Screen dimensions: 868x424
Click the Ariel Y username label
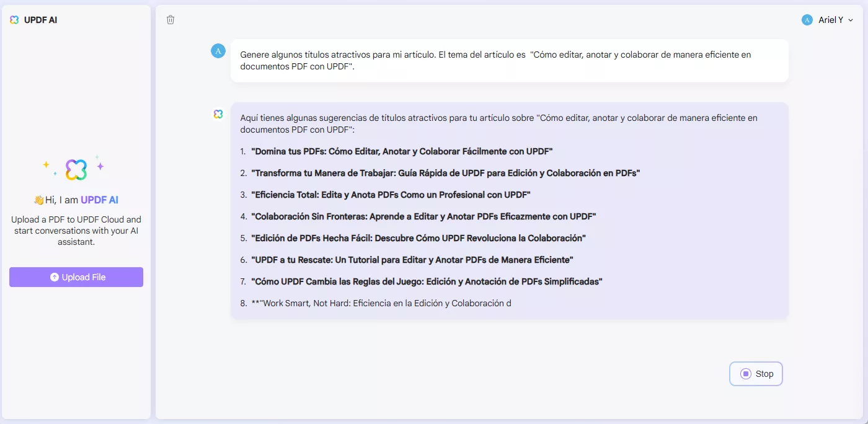click(x=831, y=20)
